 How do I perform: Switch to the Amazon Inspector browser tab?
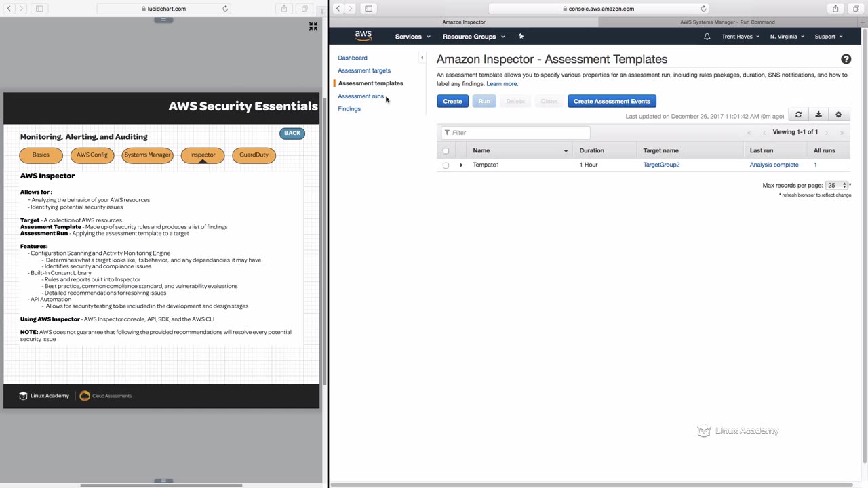464,22
